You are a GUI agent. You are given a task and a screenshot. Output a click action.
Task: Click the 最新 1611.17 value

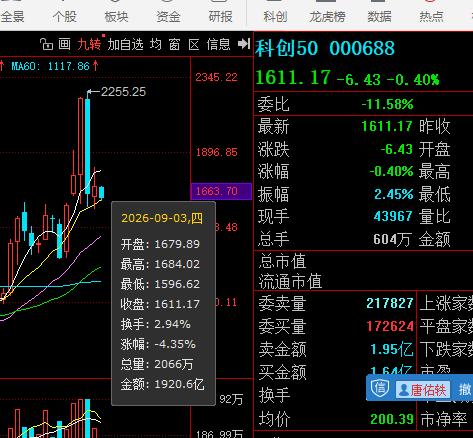(x=387, y=126)
